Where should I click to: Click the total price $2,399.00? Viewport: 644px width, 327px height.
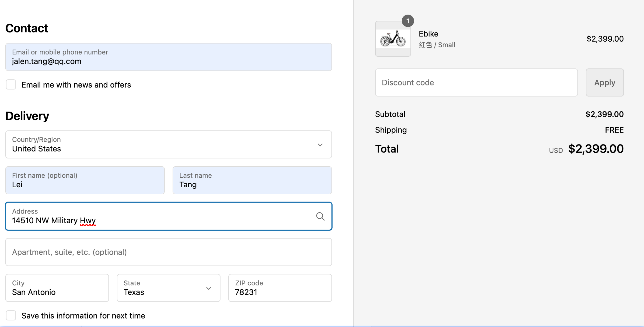(595, 149)
